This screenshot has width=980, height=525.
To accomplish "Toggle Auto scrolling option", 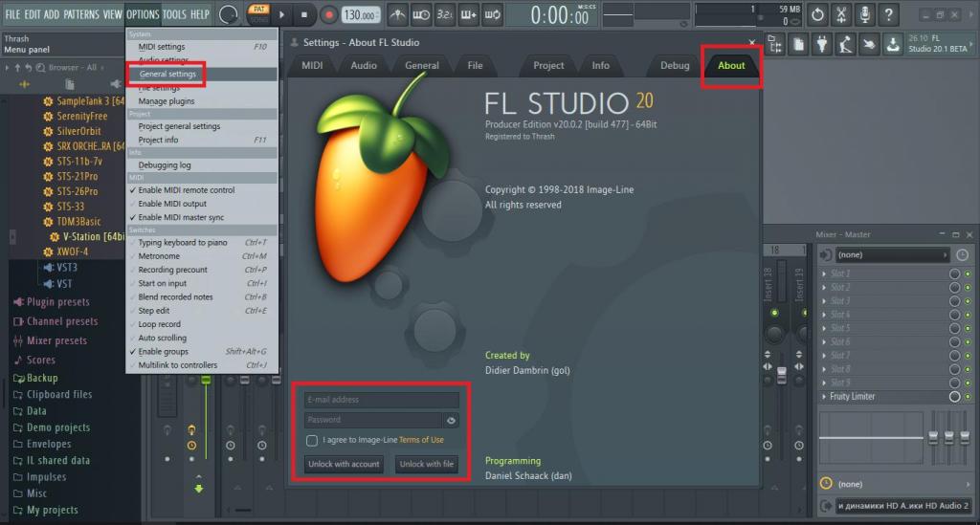I will coord(202,338).
